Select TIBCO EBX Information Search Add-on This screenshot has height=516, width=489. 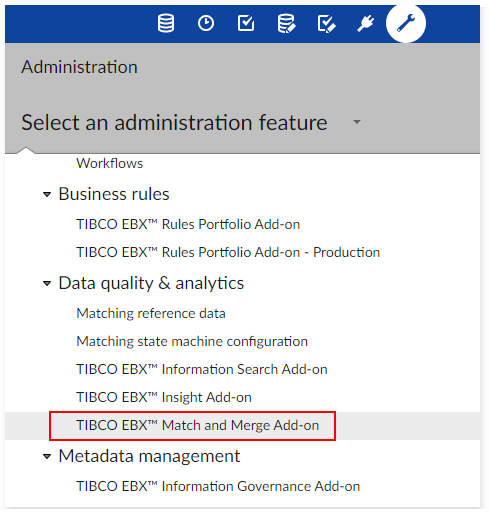click(202, 369)
